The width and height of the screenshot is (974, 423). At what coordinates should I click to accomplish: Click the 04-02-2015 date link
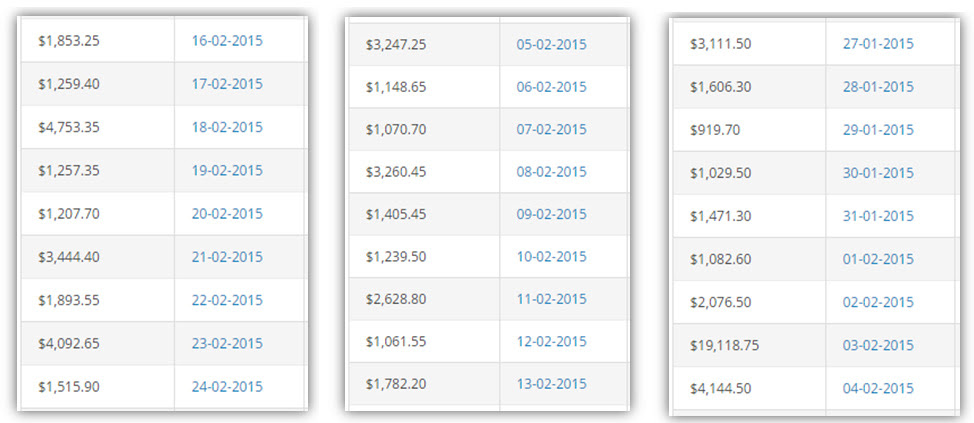[878, 389]
